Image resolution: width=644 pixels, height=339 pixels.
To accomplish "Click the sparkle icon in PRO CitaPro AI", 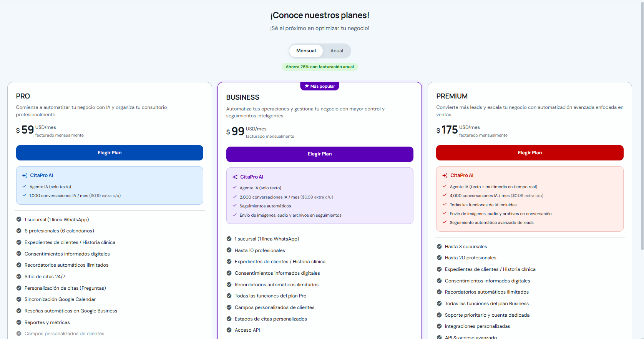I will pos(25,175).
